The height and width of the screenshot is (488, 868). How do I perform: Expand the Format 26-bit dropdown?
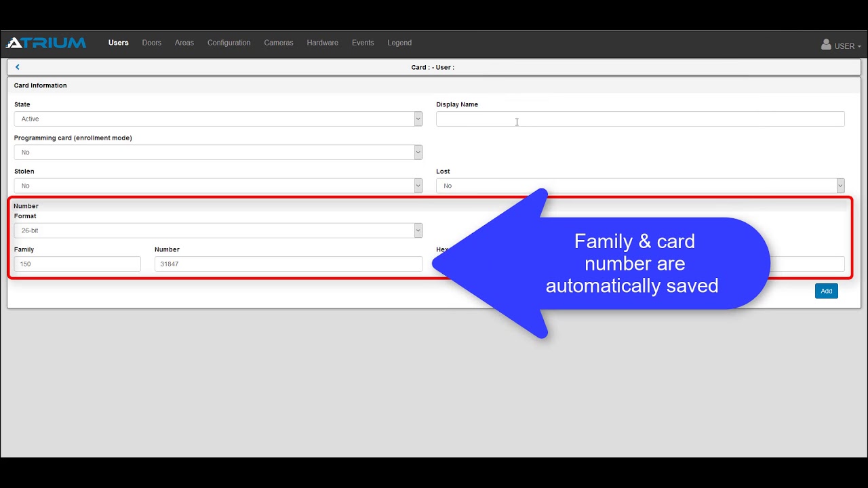coord(218,230)
